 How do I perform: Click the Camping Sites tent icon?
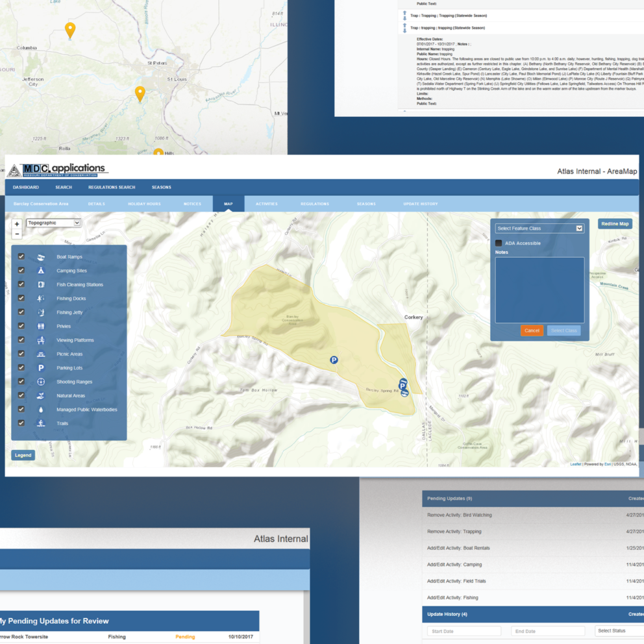point(40,270)
